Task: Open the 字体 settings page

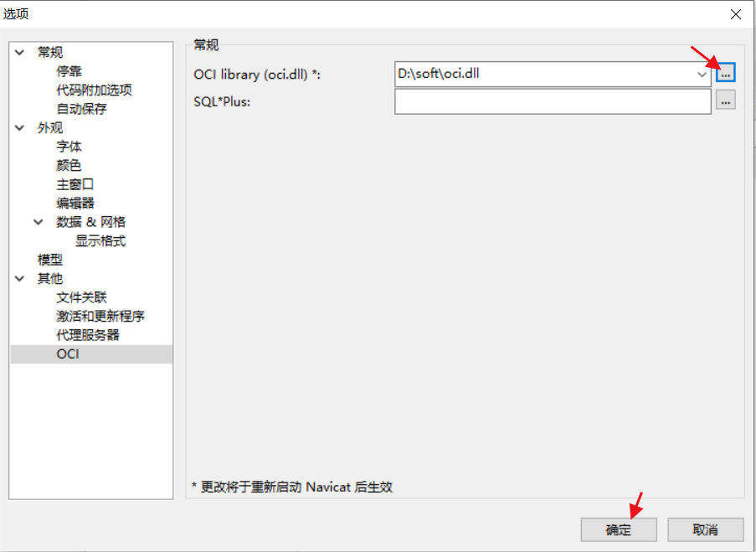Action: coord(69,147)
